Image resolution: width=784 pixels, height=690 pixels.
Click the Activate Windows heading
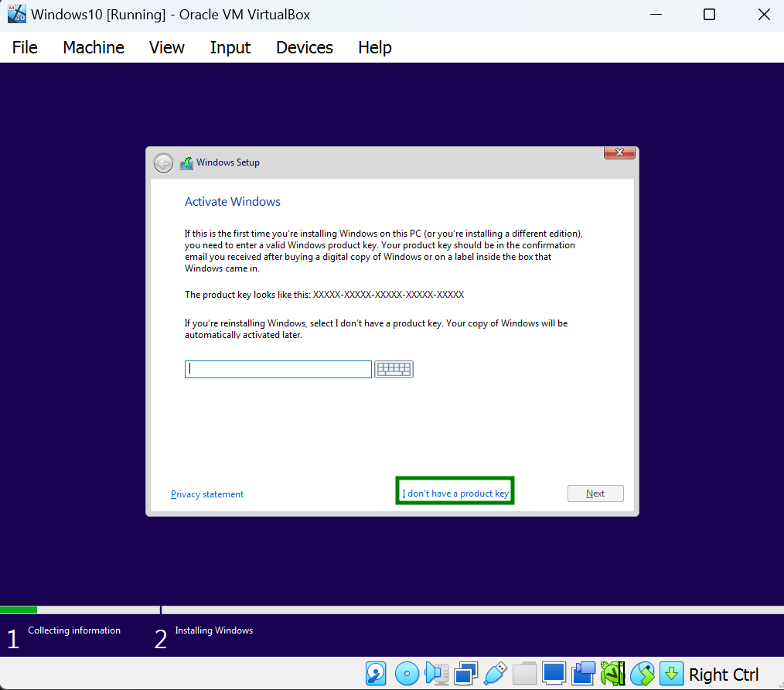[x=233, y=202]
